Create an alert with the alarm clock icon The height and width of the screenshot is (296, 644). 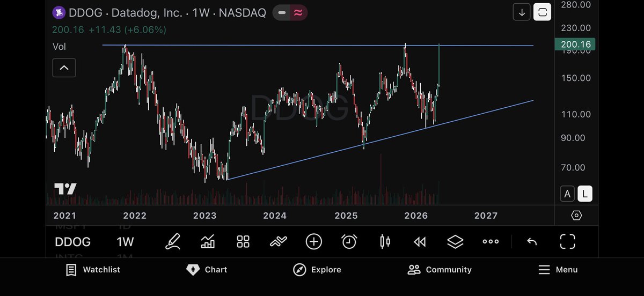point(349,242)
